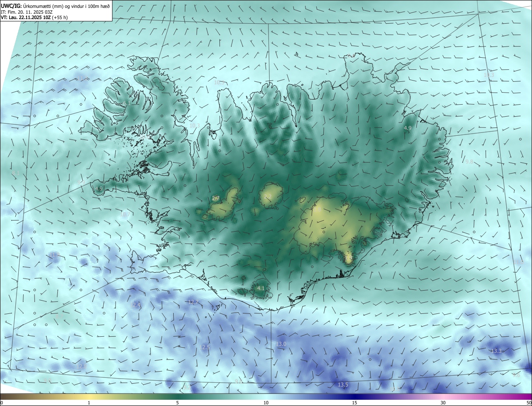This screenshot has height=406, width=532.
Task: Click the 12.4 precipitation value
Action: pyautogui.click(x=136, y=305)
